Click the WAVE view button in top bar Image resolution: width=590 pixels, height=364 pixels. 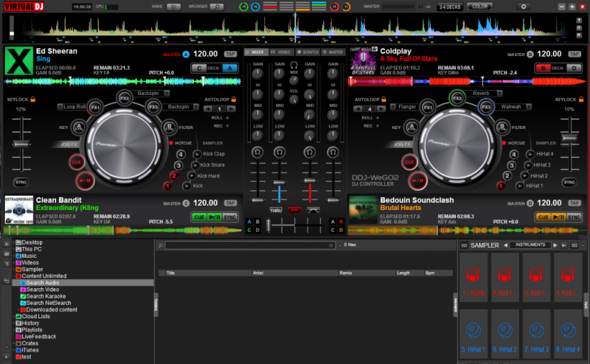pyautogui.click(x=173, y=7)
